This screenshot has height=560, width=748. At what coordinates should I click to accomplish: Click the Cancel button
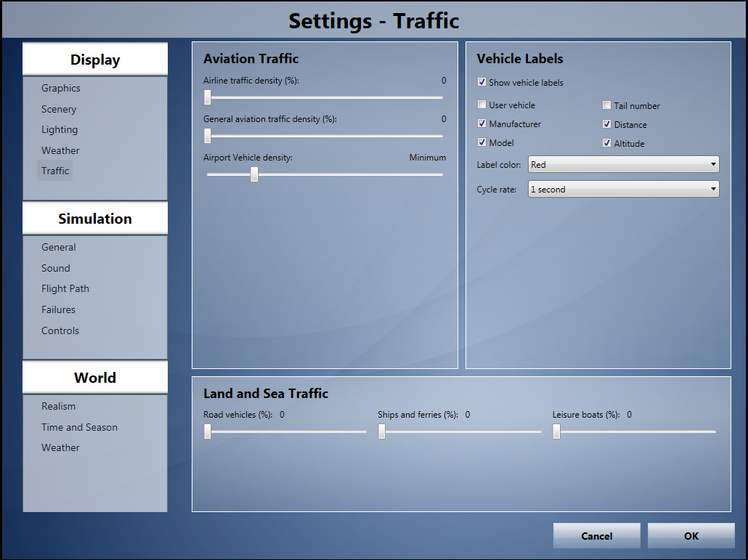pos(596,536)
